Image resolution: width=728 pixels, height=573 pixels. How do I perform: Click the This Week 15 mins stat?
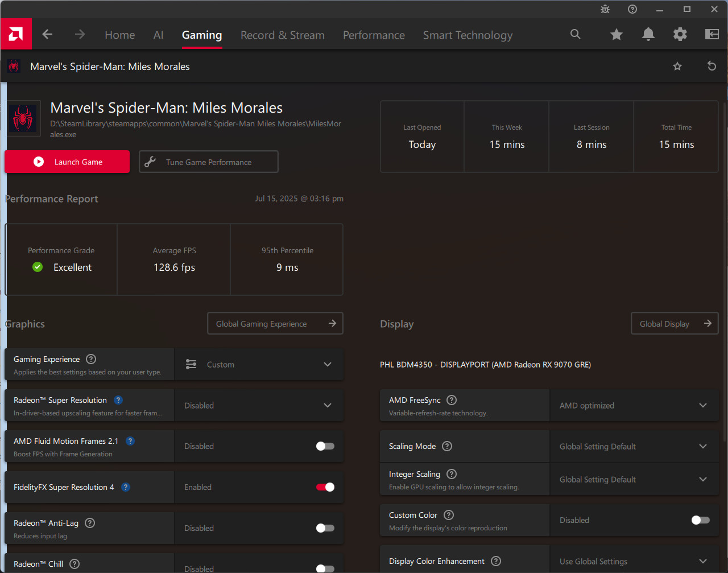507,137
